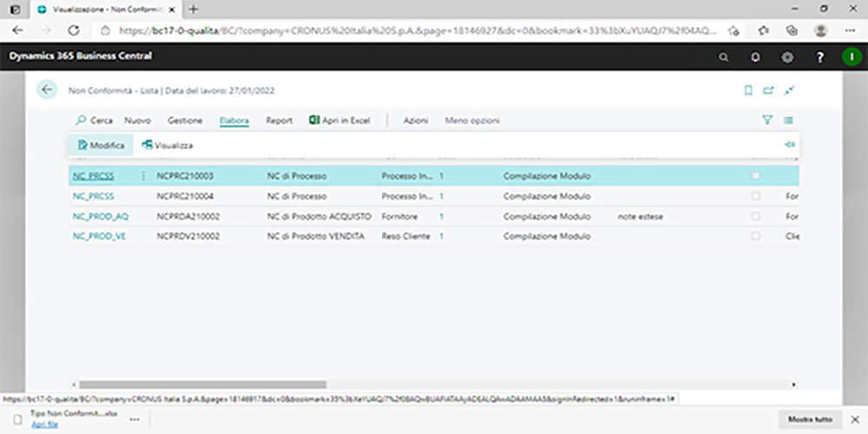The height and width of the screenshot is (434, 868).
Task: Tick the checkbox in NCPRC210003 row
Action: pos(756,176)
